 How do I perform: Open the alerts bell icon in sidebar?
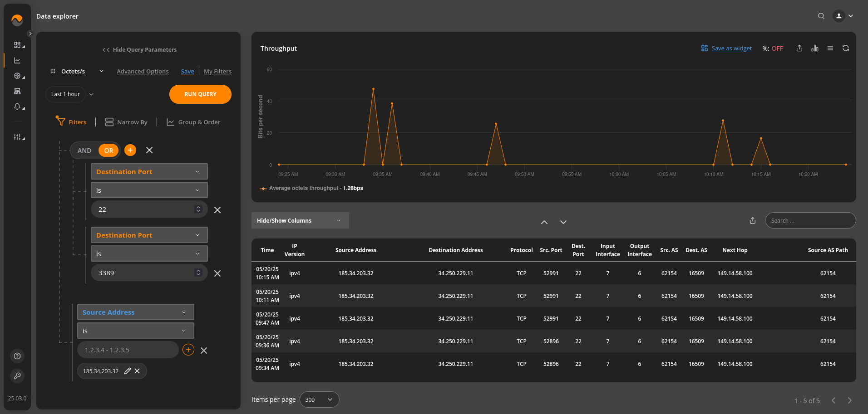(x=17, y=107)
